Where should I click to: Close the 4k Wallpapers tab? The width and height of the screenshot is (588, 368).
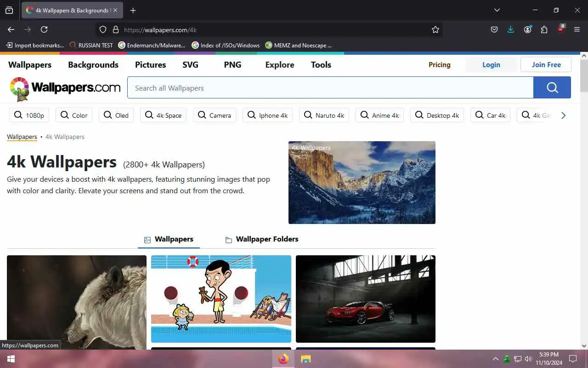(x=115, y=10)
